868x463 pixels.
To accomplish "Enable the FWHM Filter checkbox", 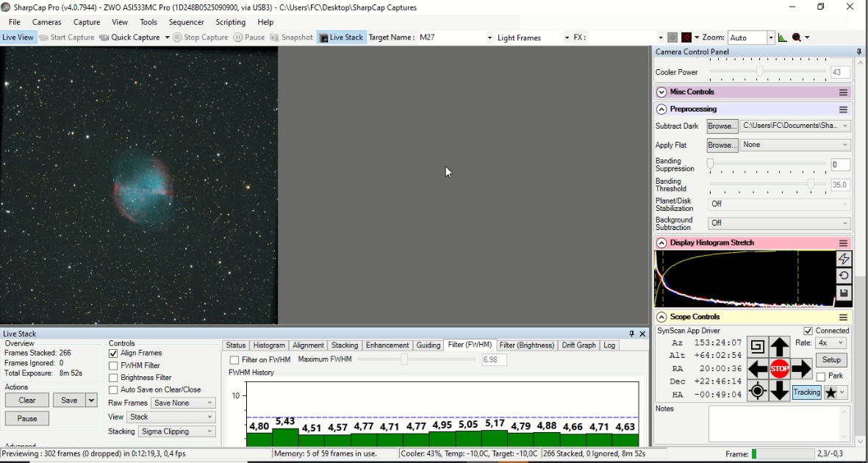I will 113,365.
